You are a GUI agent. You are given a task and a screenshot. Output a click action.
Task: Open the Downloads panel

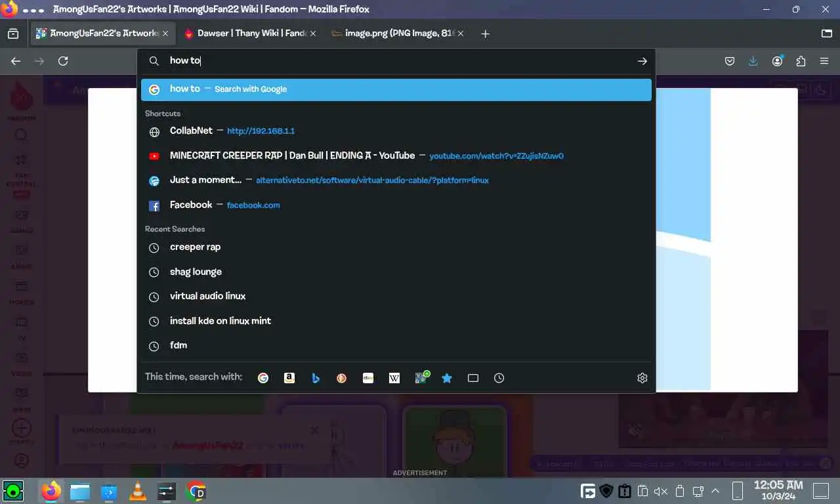(753, 61)
